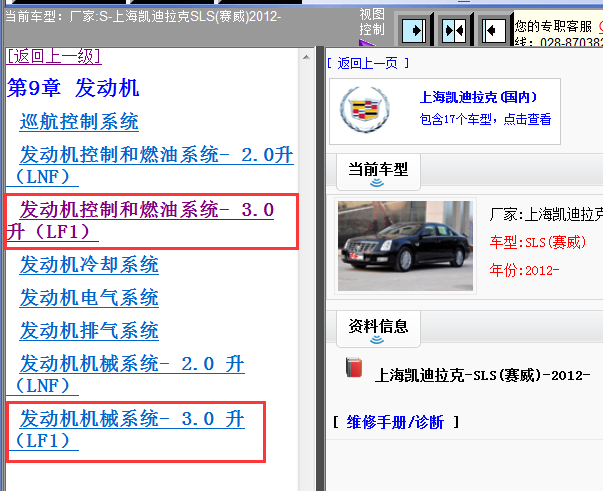Open the 返回上一级 link
This screenshot has width=603, height=491.
[x=53, y=56]
